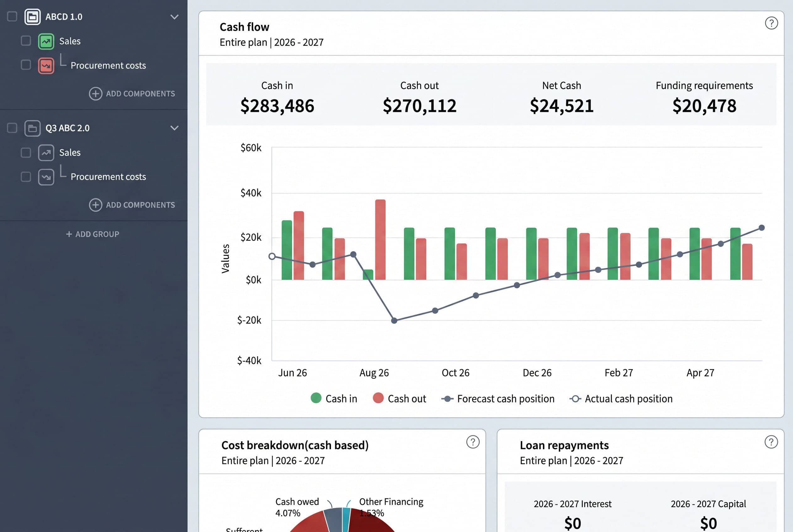Tick the Sales checkbox under Q3 ABC 2.0
This screenshot has height=532, width=793.
coord(26,152)
